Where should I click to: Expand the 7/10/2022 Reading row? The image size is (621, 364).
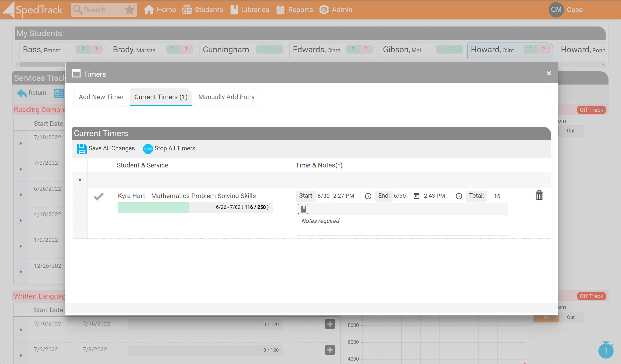[21, 144]
